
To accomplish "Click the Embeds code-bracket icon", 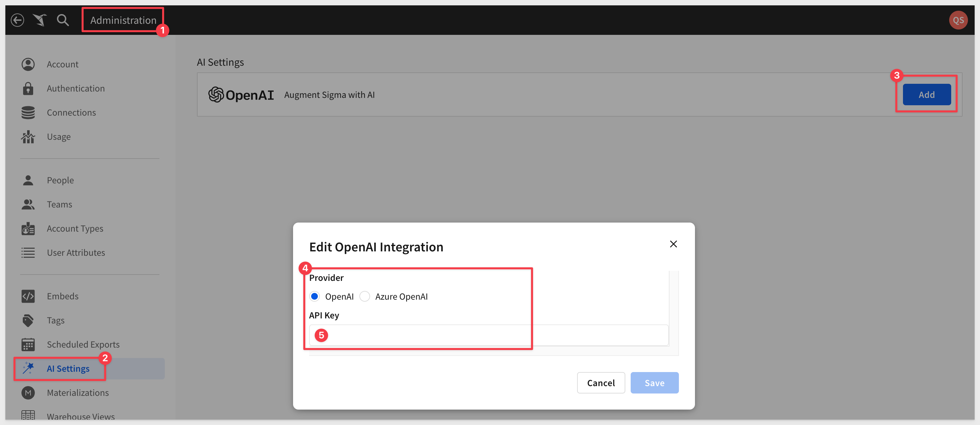I will (28, 296).
